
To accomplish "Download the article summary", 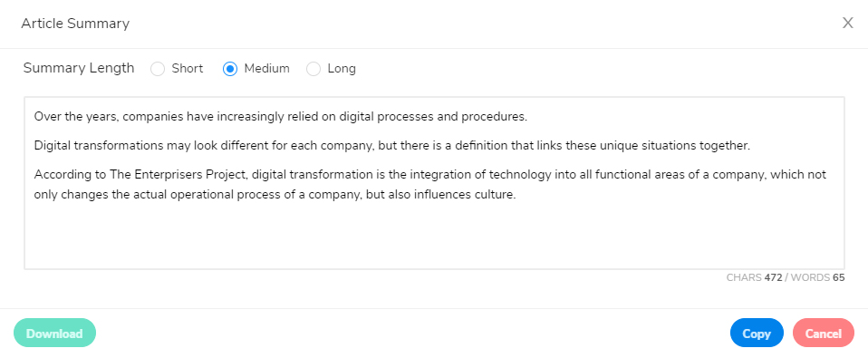I will (54, 334).
